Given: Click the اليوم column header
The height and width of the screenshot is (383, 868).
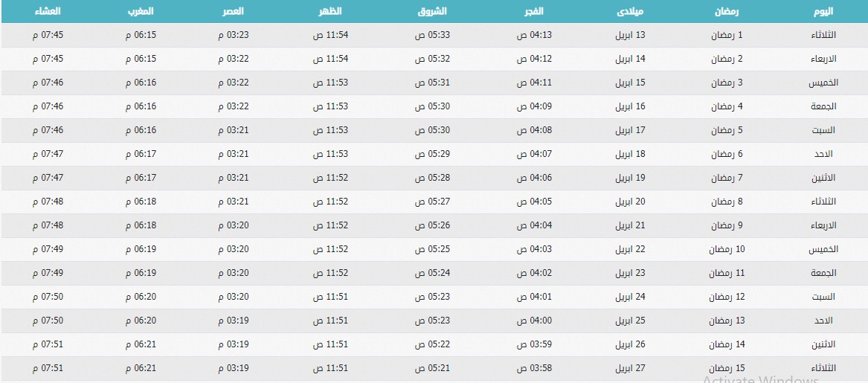Looking at the screenshot, I should click(x=823, y=11).
